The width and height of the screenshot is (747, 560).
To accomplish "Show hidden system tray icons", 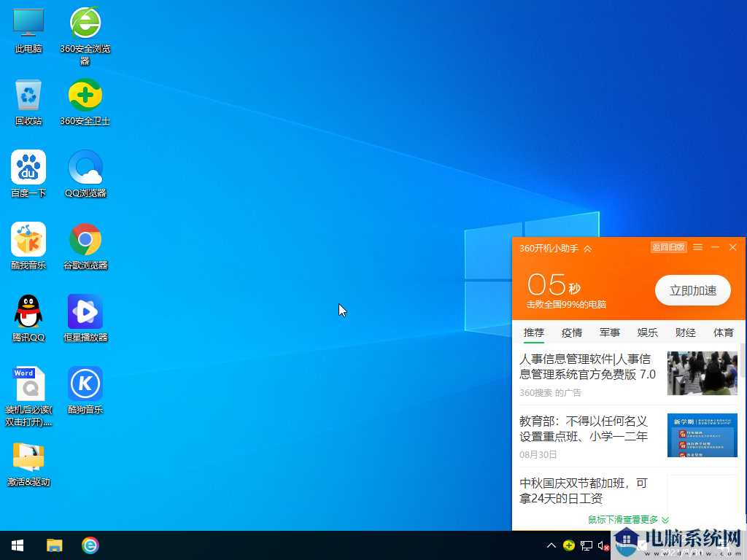I will pyautogui.click(x=551, y=545).
